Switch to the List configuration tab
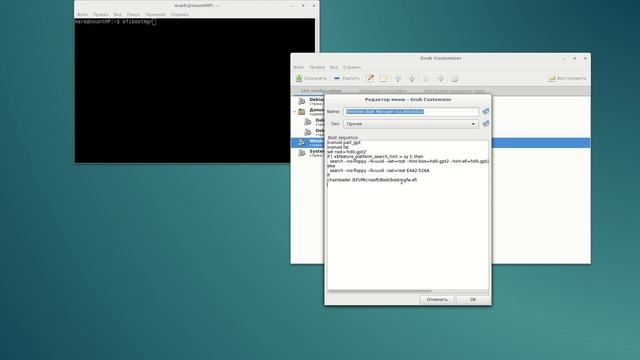 click(x=321, y=91)
